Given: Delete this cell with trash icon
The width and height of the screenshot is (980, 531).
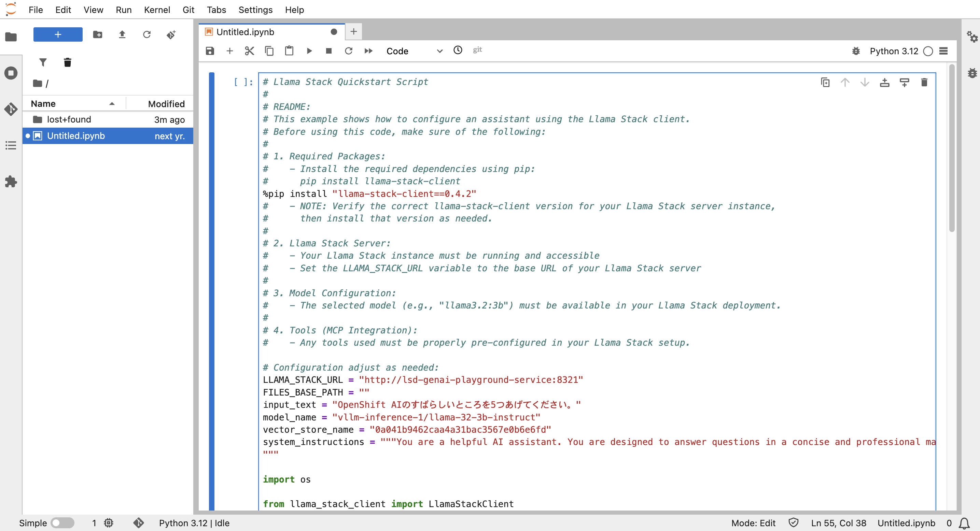Looking at the screenshot, I should tap(924, 83).
